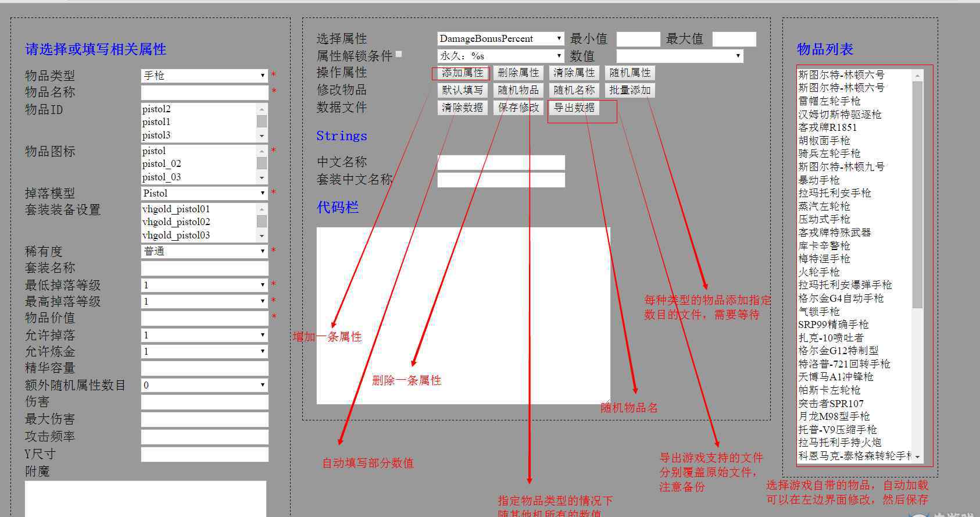This screenshot has width=980, height=517.
Task: Select pistol3 in the 物品ID list
Action: pyautogui.click(x=199, y=136)
